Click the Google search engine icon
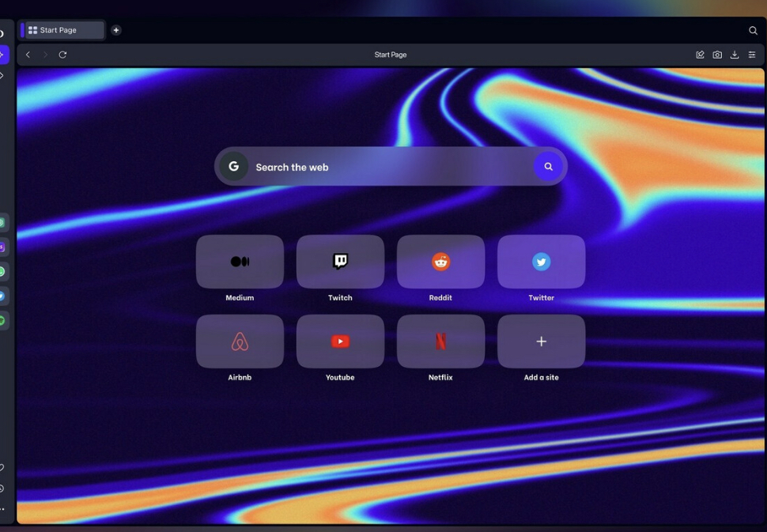The width and height of the screenshot is (767, 532). [x=234, y=166]
